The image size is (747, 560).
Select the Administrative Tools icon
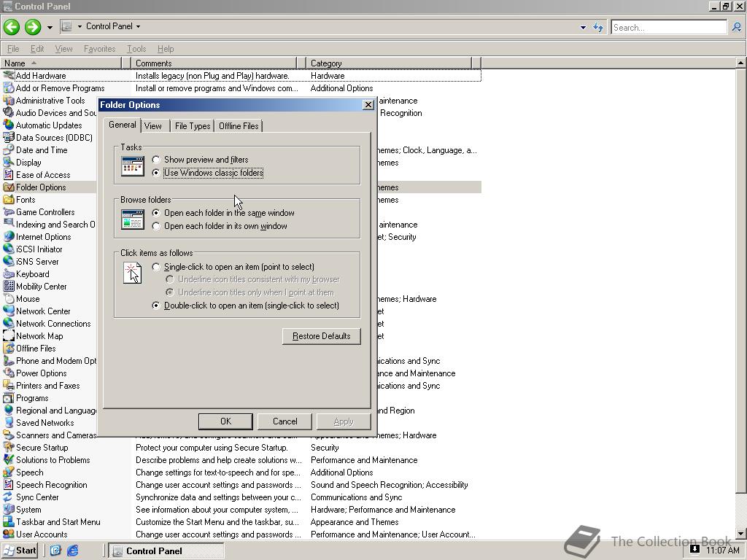click(9, 100)
